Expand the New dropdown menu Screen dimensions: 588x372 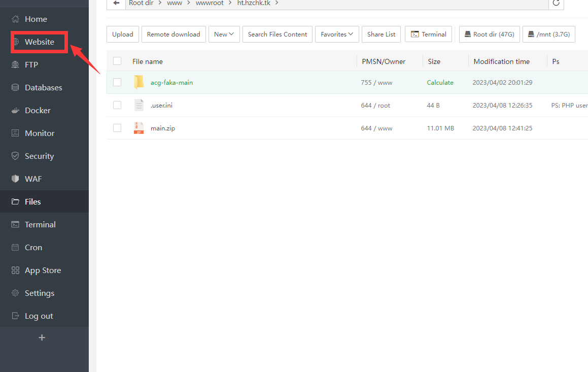point(224,35)
